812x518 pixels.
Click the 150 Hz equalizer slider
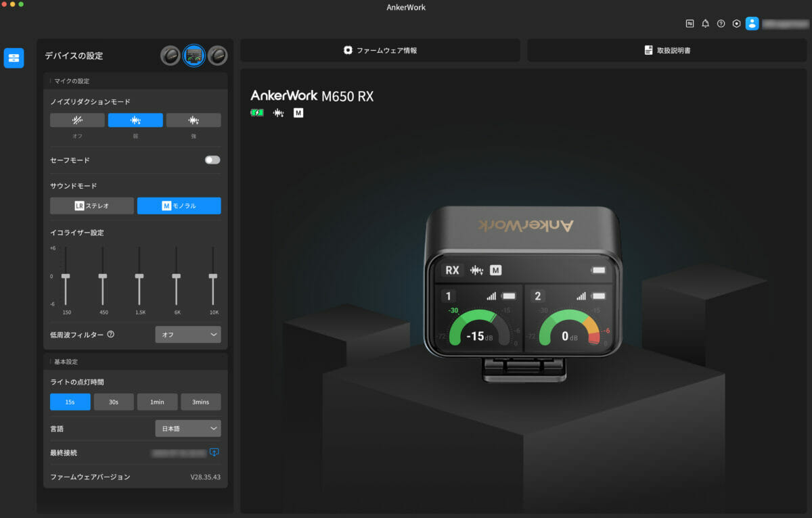pyautogui.click(x=66, y=276)
